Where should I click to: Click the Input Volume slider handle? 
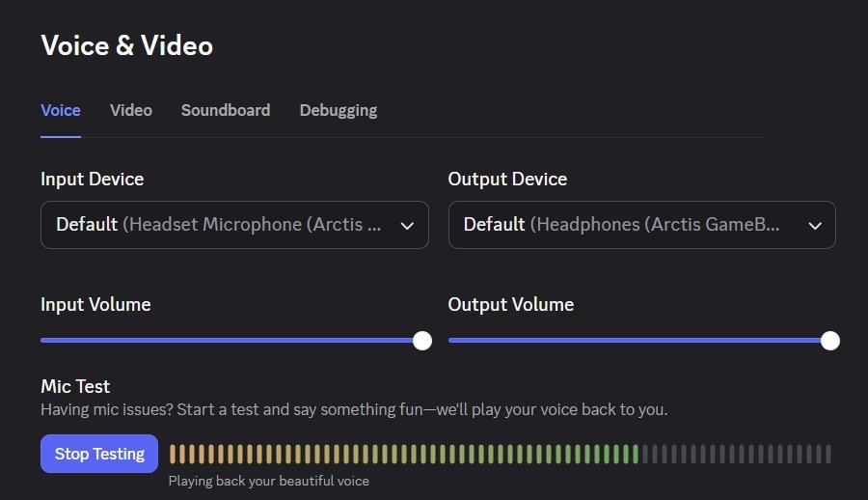pyautogui.click(x=421, y=340)
